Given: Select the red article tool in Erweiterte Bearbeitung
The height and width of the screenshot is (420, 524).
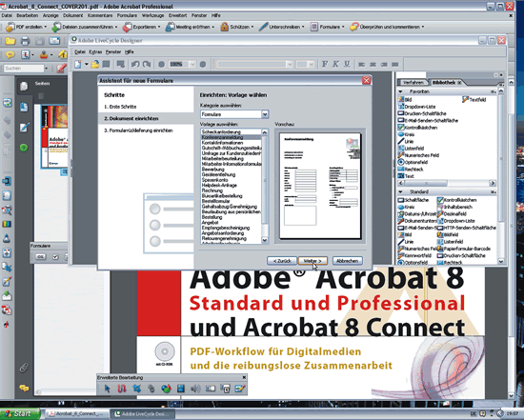Looking at the screenshot, I should (x=122, y=389).
